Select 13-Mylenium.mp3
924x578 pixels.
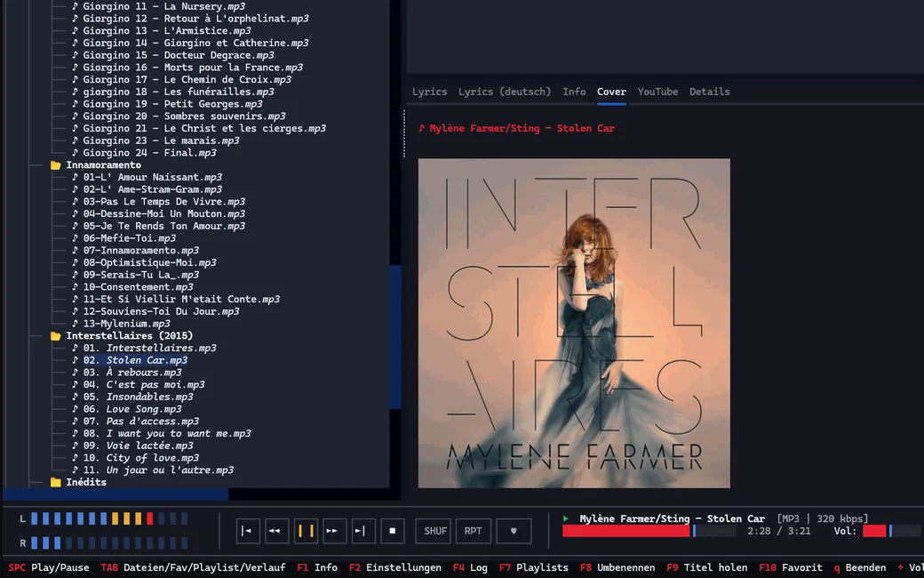click(121, 324)
